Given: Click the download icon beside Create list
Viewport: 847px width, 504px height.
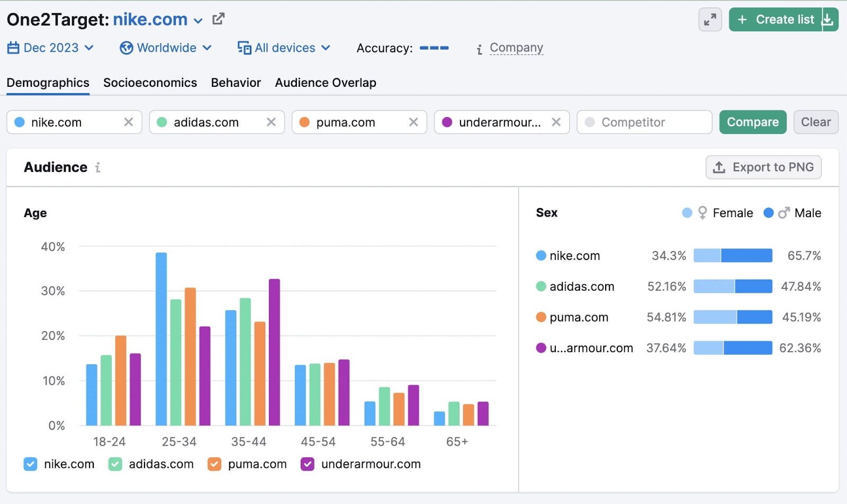Looking at the screenshot, I should (827, 19).
